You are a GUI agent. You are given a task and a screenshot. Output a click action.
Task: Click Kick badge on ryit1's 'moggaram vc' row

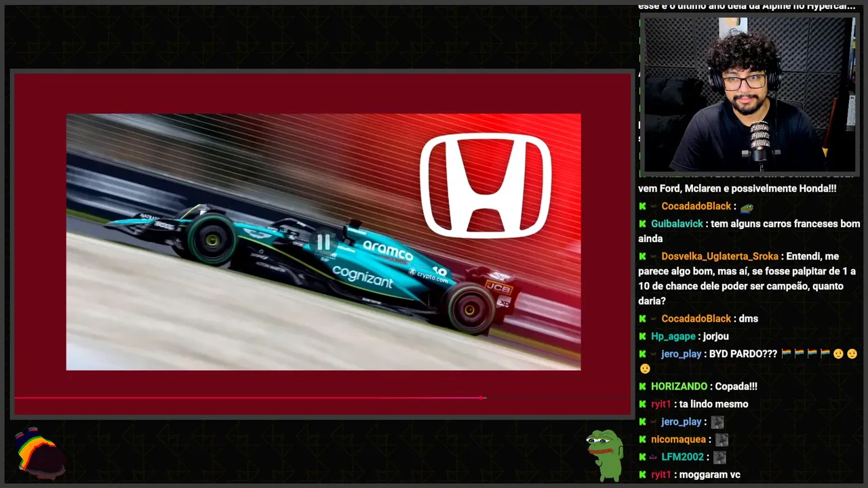pyautogui.click(x=642, y=474)
